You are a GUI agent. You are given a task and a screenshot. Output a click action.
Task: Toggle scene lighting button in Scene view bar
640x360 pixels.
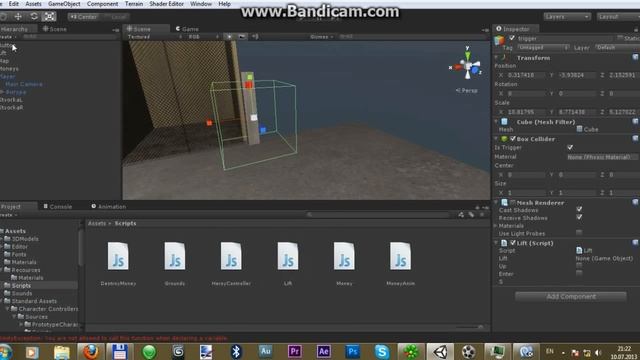pyautogui.click(x=229, y=37)
